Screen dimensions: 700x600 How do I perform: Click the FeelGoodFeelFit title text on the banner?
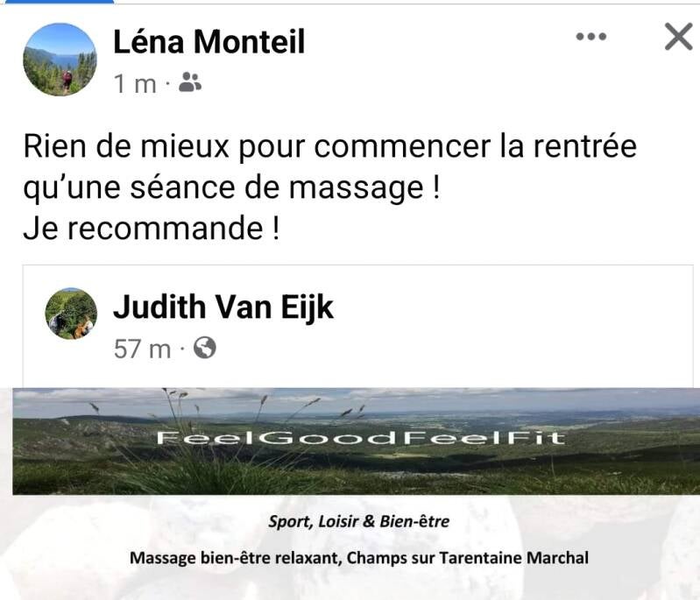[x=361, y=438]
